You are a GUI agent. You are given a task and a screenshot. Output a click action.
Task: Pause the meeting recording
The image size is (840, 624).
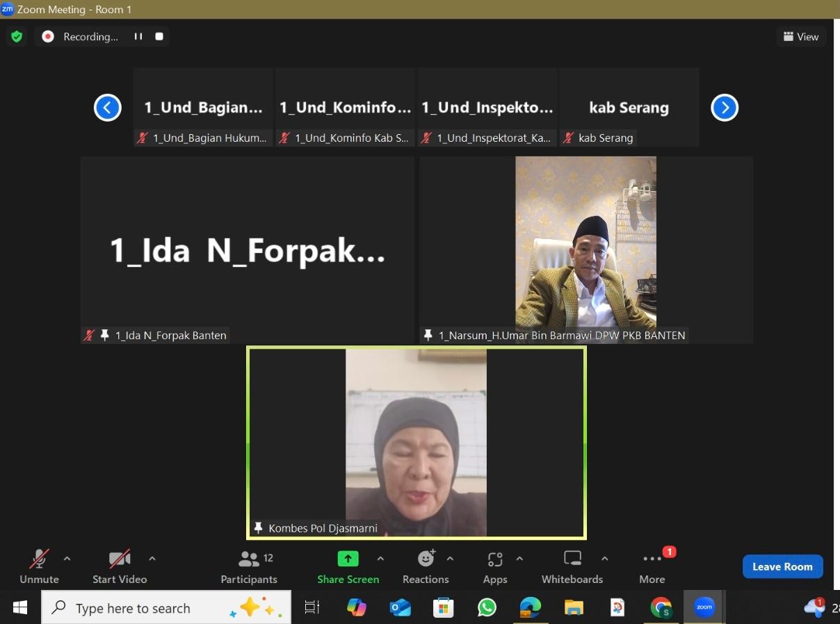pos(138,37)
